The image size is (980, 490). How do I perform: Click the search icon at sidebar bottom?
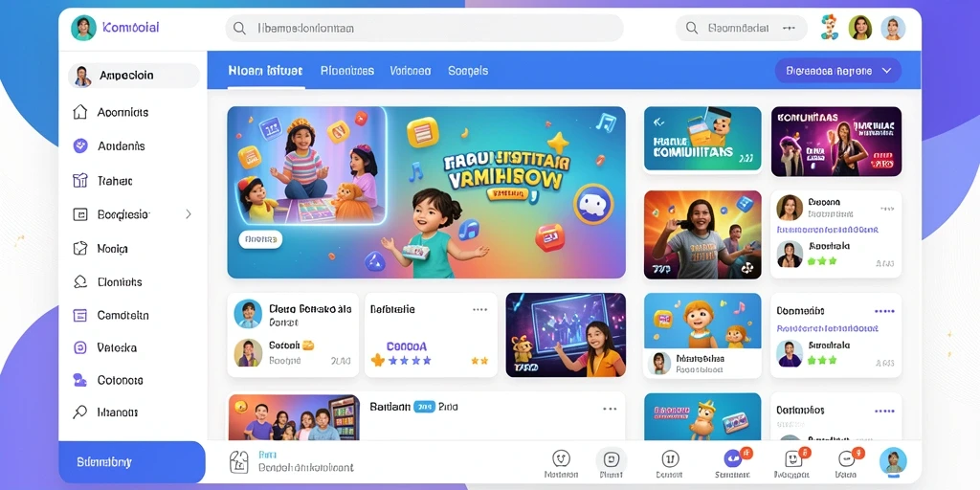pos(80,412)
